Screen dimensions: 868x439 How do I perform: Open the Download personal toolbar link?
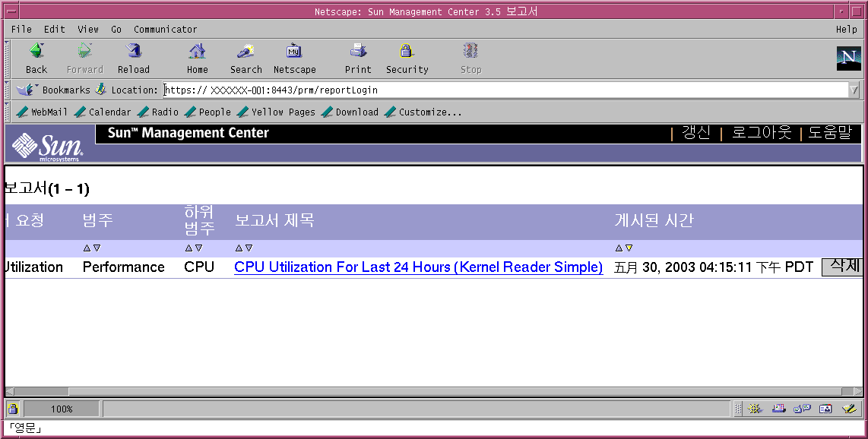click(x=350, y=112)
